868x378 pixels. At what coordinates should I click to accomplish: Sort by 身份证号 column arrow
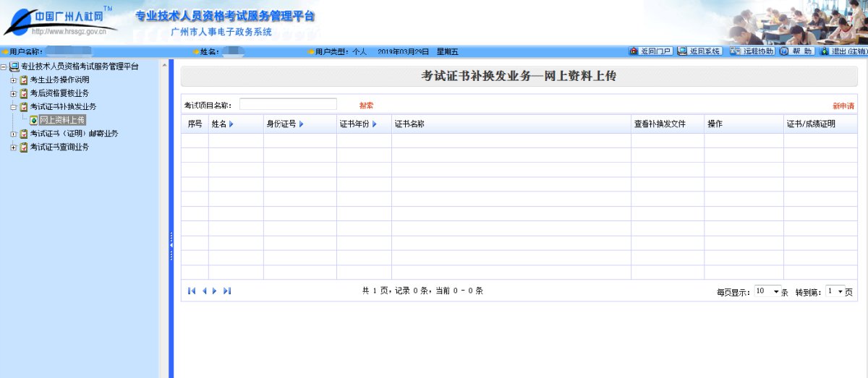(301, 124)
